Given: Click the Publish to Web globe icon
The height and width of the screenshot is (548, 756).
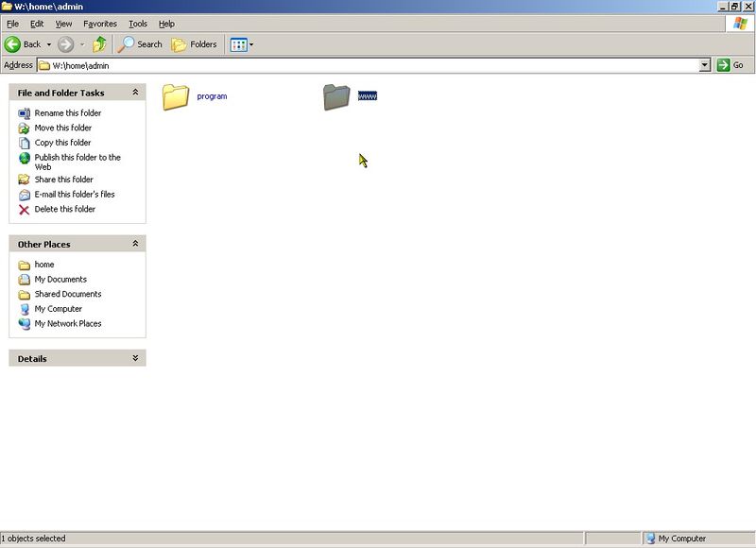Looking at the screenshot, I should coord(25,158).
